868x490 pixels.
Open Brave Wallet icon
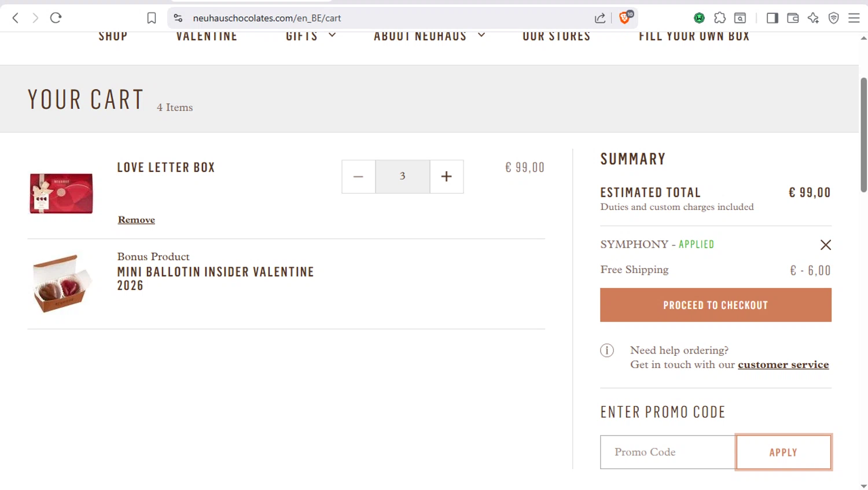pos(793,18)
